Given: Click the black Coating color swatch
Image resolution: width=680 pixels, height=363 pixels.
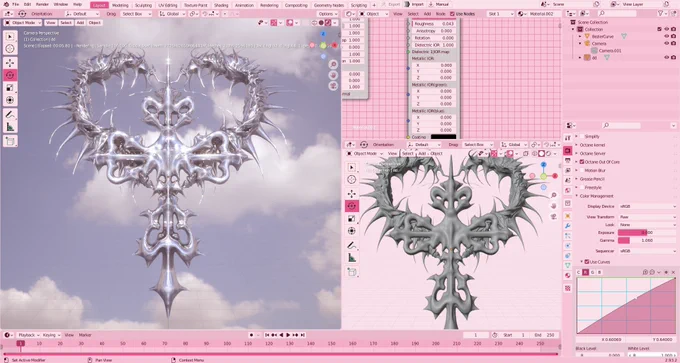Looking at the screenshot, I should click(443, 137).
